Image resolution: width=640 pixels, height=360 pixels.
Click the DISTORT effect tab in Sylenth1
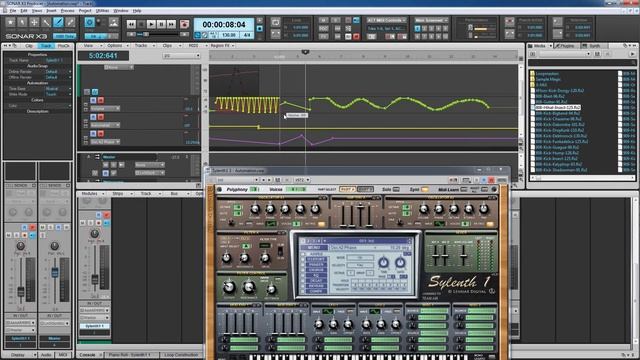tap(316, 259)
